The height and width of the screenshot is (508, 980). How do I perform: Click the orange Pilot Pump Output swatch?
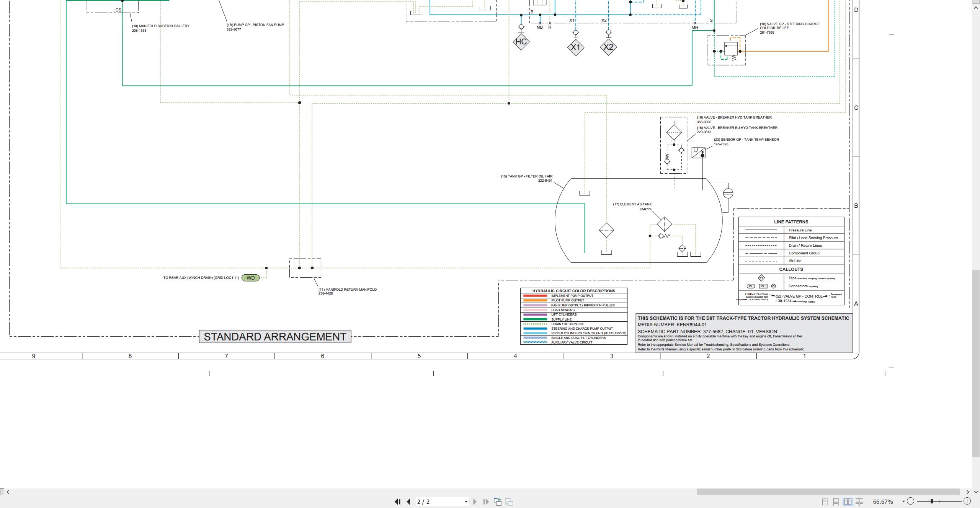(x=535, y=300)
